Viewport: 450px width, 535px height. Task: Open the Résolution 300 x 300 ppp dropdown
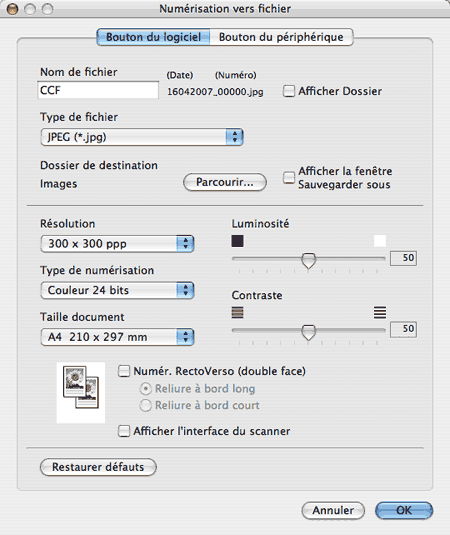[x=117, y=244]
